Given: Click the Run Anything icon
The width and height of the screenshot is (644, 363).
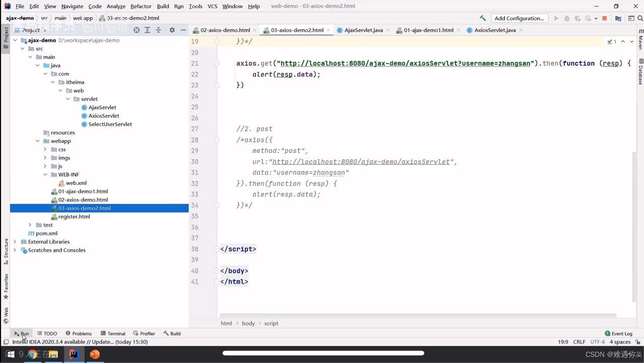Looking at the screenshot, I should pos(631,18).
